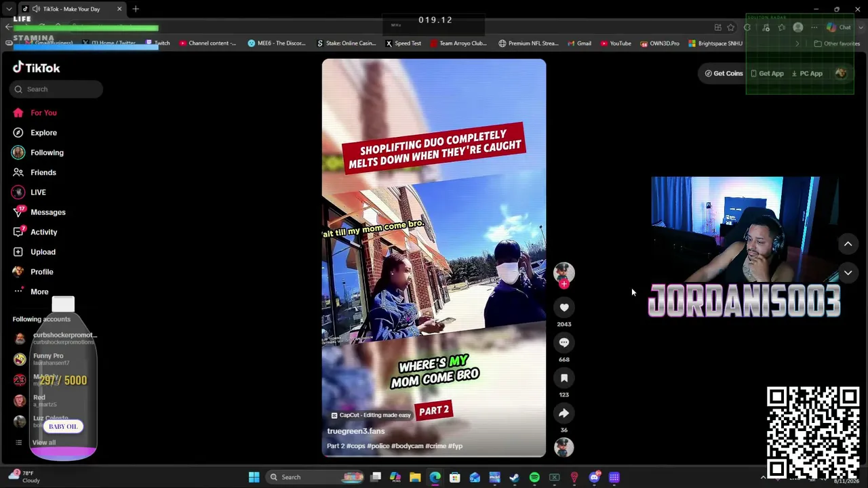Mute the TikTok tab audio
This screenshot has width=868, height=488.
click(37, 9)
